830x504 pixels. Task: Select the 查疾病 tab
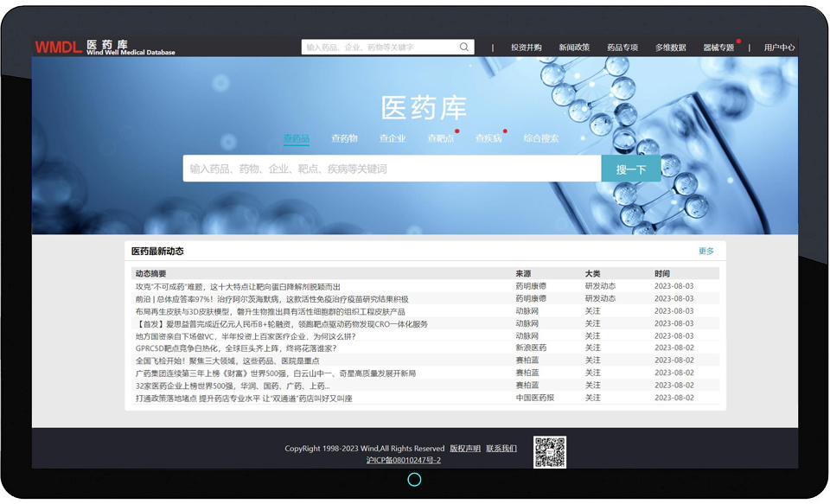[x=488, y=138]
